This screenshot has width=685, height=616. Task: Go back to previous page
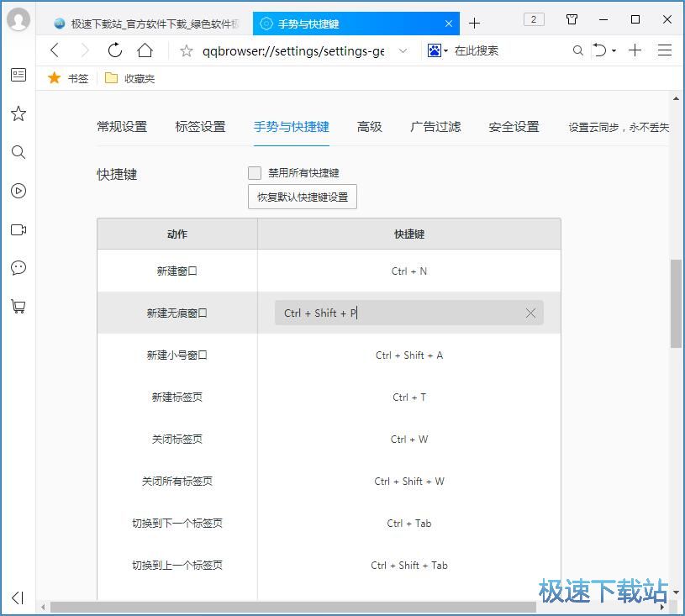coord(55,50)
